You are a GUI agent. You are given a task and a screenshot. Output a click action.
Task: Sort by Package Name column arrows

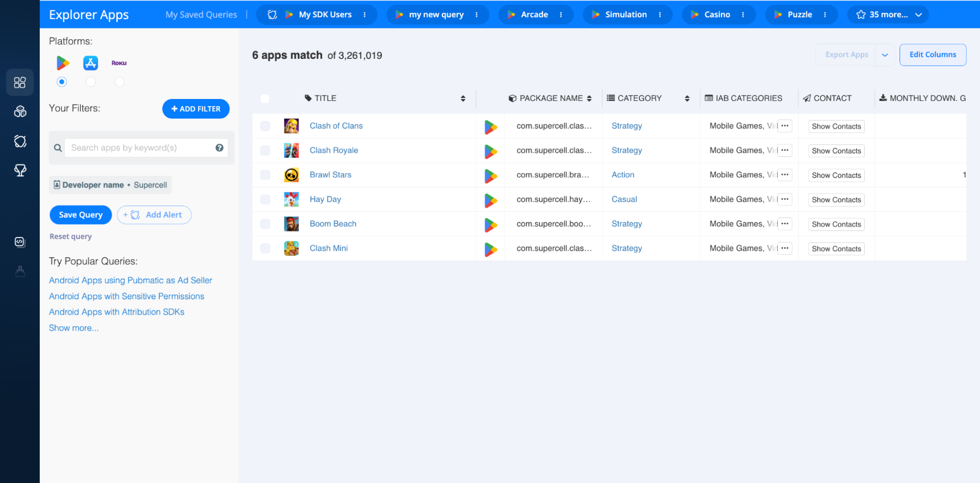[589, 98]
